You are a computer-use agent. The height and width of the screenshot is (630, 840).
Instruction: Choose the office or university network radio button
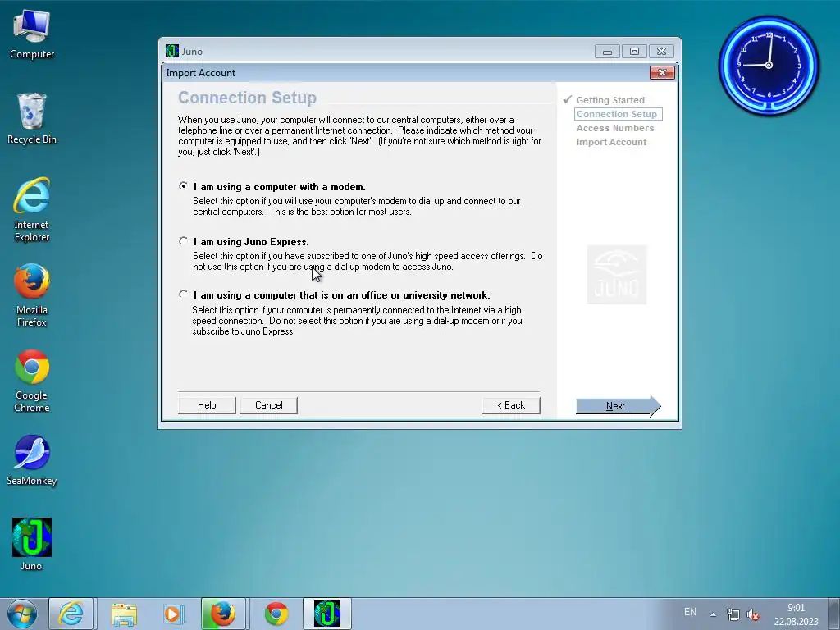(x=183, y=294)
